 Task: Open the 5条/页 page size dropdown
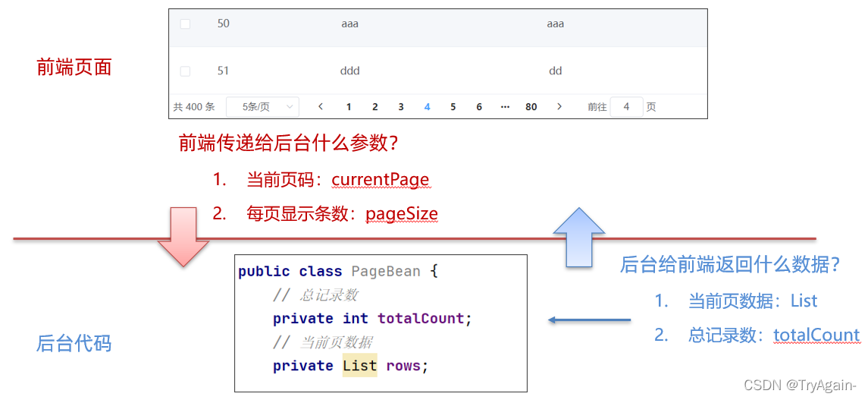(262, 107)
